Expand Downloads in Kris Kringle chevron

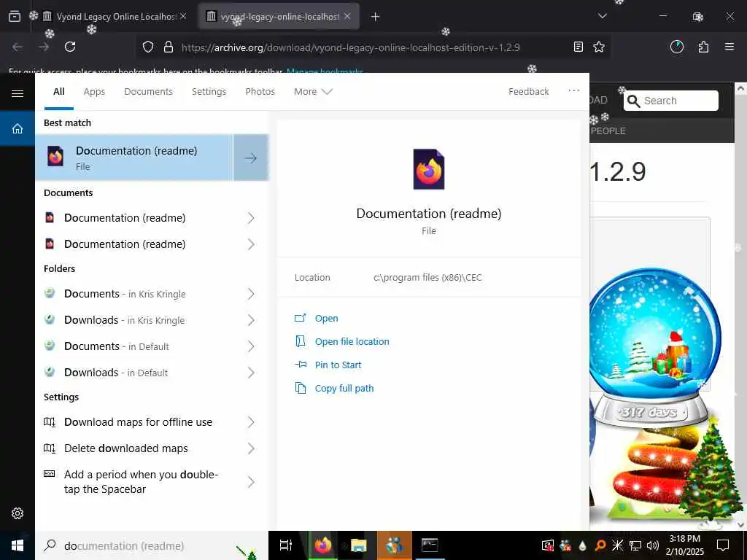click(251, 320)
